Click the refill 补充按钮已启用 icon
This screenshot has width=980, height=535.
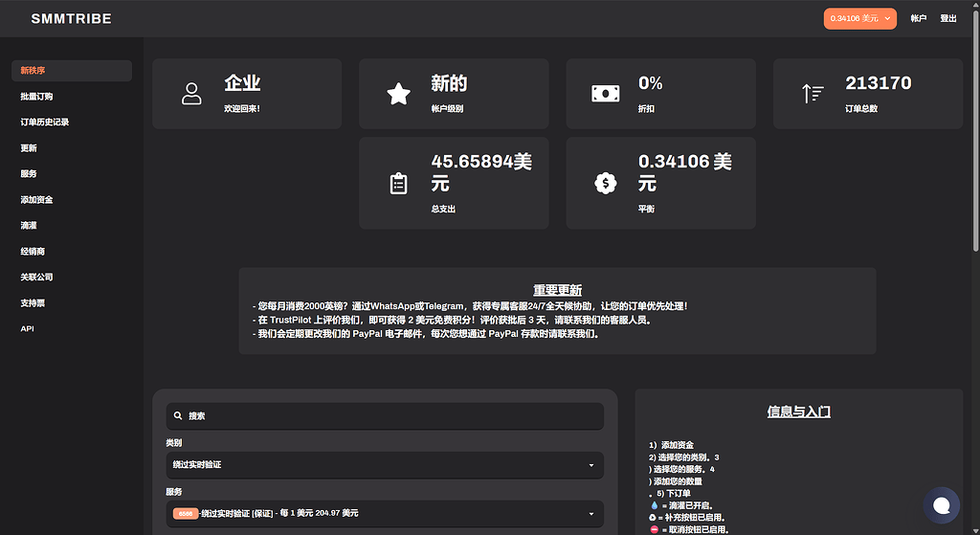(x=653, y=518)
